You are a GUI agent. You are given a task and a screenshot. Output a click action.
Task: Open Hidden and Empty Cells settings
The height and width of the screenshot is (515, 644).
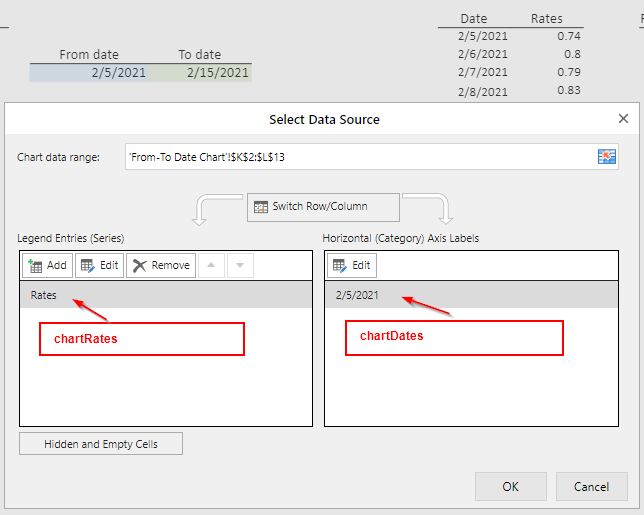pyautogui.click(x=101, y=443)
